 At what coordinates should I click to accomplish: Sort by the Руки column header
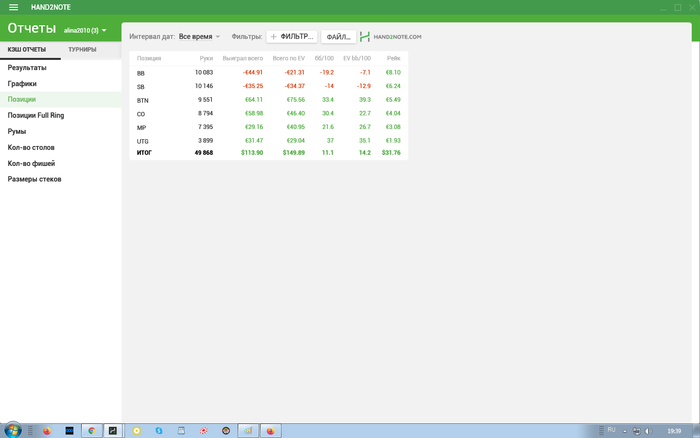pos(206,58)
